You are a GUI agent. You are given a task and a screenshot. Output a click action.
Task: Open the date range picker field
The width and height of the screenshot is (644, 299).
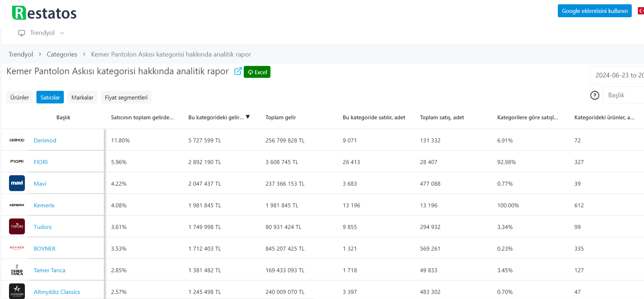pos(617,75)
